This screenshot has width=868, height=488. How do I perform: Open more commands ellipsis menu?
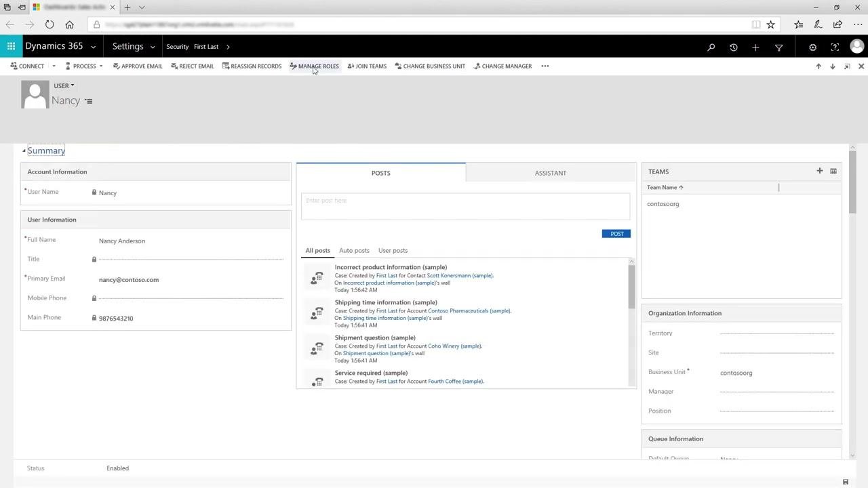(545, 66)
